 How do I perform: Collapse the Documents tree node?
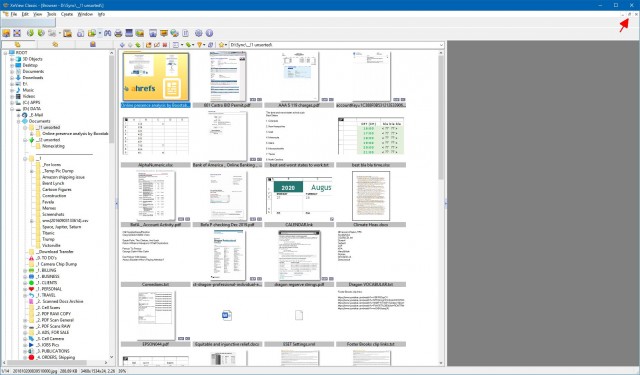[x=19, y=121]
